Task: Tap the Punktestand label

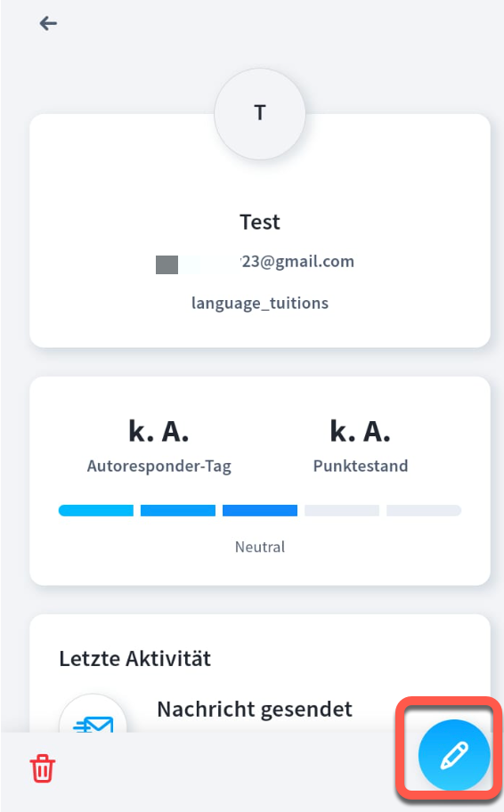Action: pos(361,466)
